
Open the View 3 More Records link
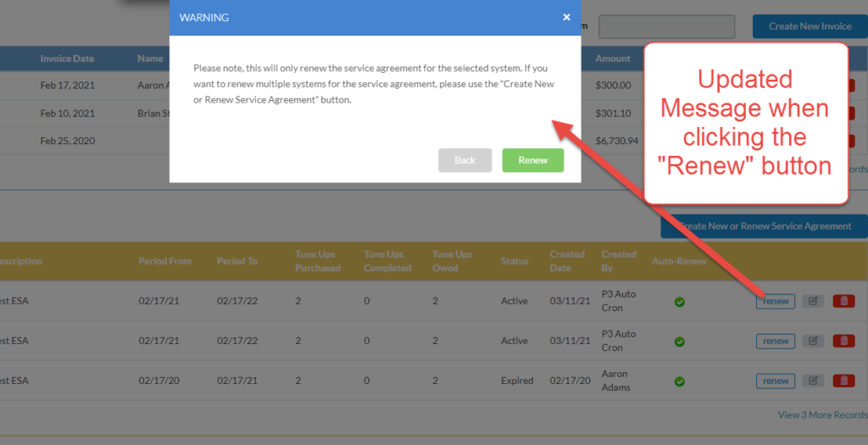pyautogui.click(x=822, y=414)
